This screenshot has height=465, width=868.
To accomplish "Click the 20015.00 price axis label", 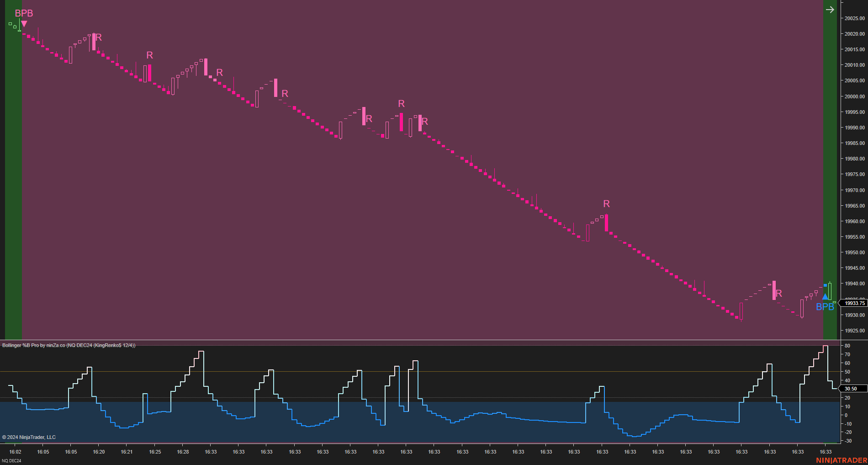I will (x=854, y=49).
